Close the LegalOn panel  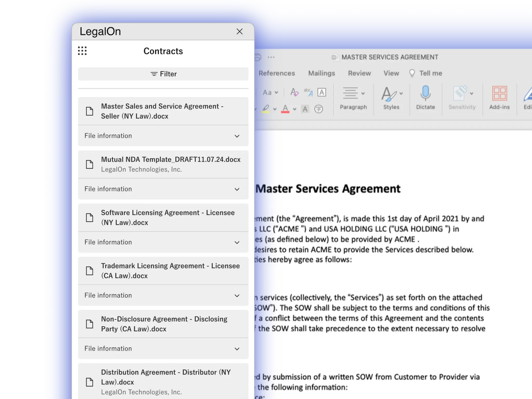(x=240, y=31)
